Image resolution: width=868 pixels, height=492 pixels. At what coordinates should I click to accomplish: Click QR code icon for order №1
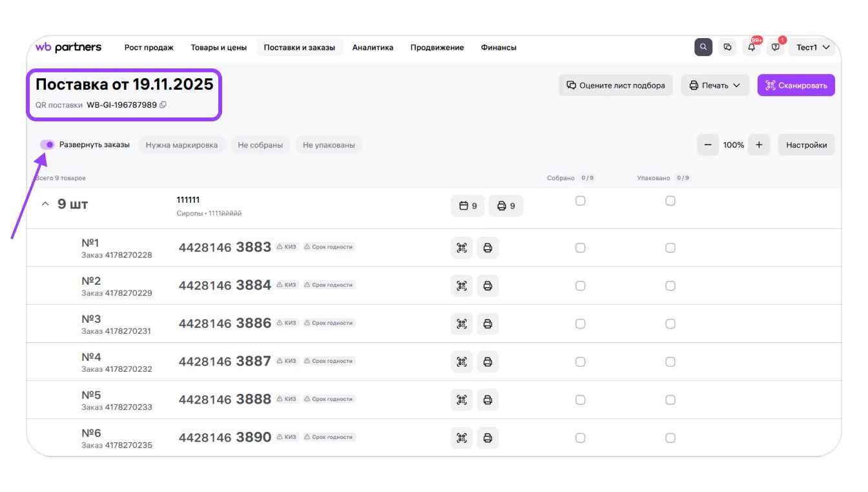point(461,248)
